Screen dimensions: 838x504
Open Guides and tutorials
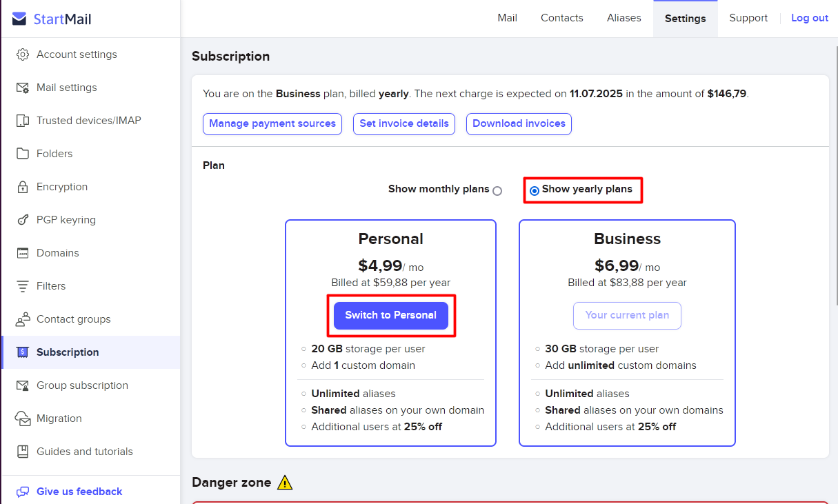[x=90, y=452]
